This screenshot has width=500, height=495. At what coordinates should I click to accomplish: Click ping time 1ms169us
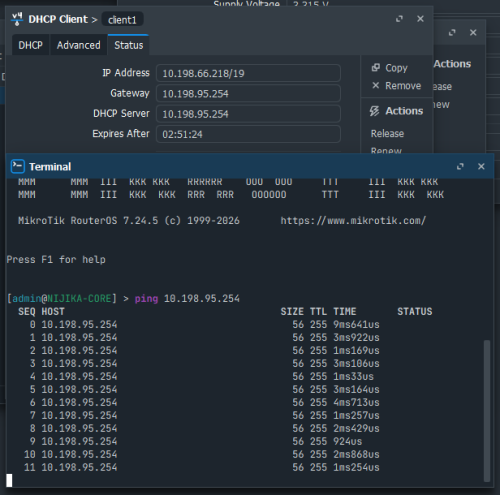(356, 351)
